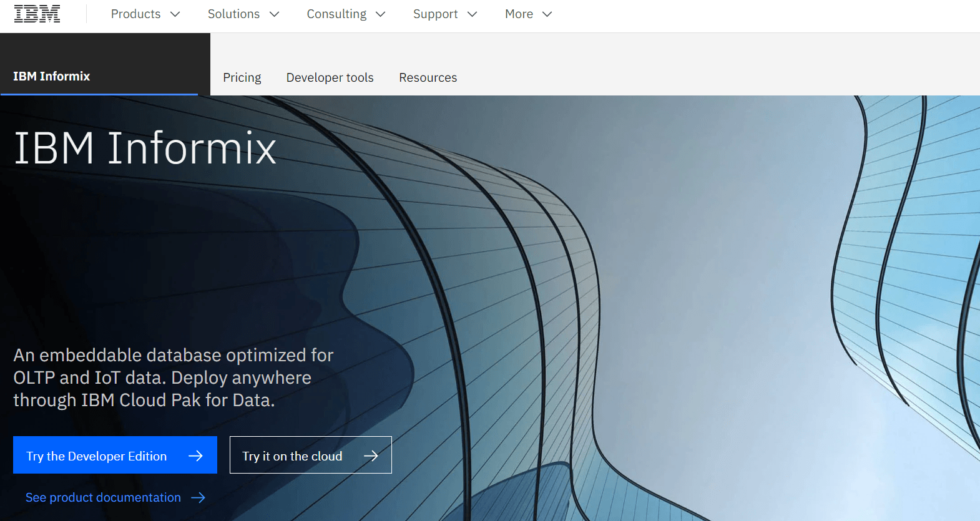Open the More menu label
The height and width of the screenshot is (521, 980).
click(519, 14)
